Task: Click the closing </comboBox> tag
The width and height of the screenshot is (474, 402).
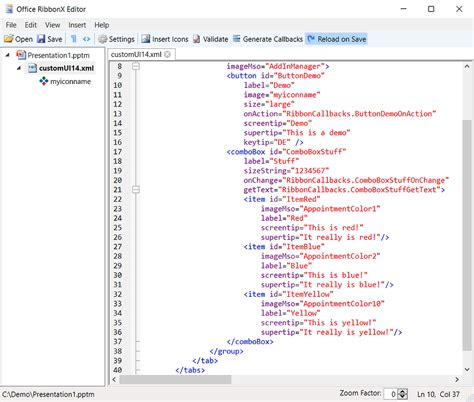Action: point(250,342)
